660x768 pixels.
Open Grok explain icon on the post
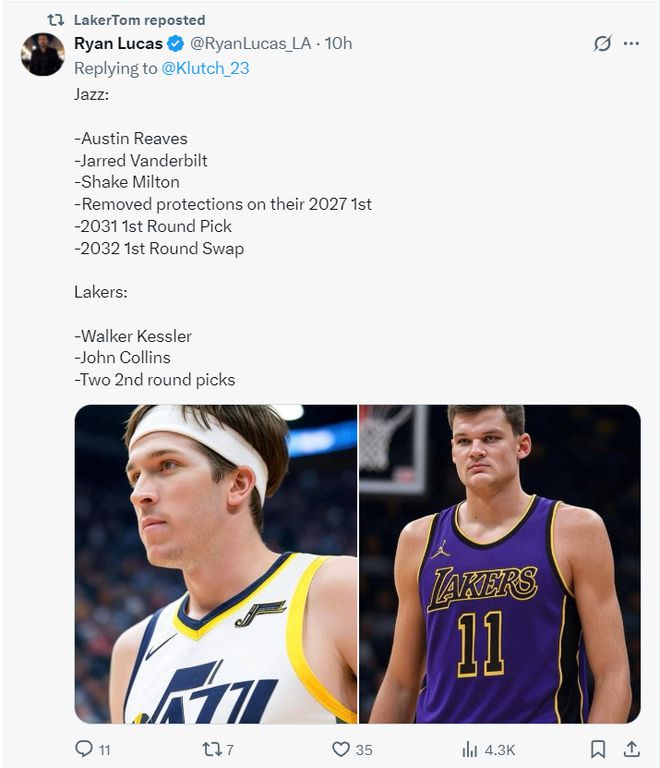click(x=602, y=44)
